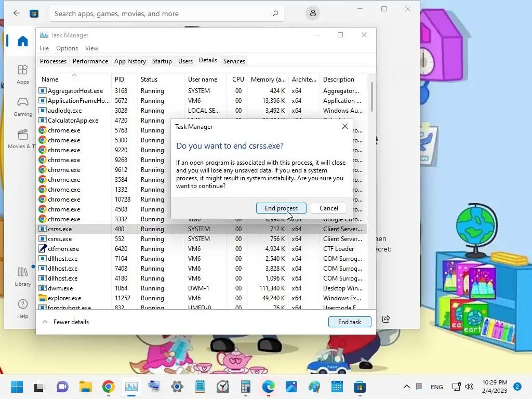Close the csrss.exe confirmation dialog
This screenshot has height=399, width=532.
point(345,126)
